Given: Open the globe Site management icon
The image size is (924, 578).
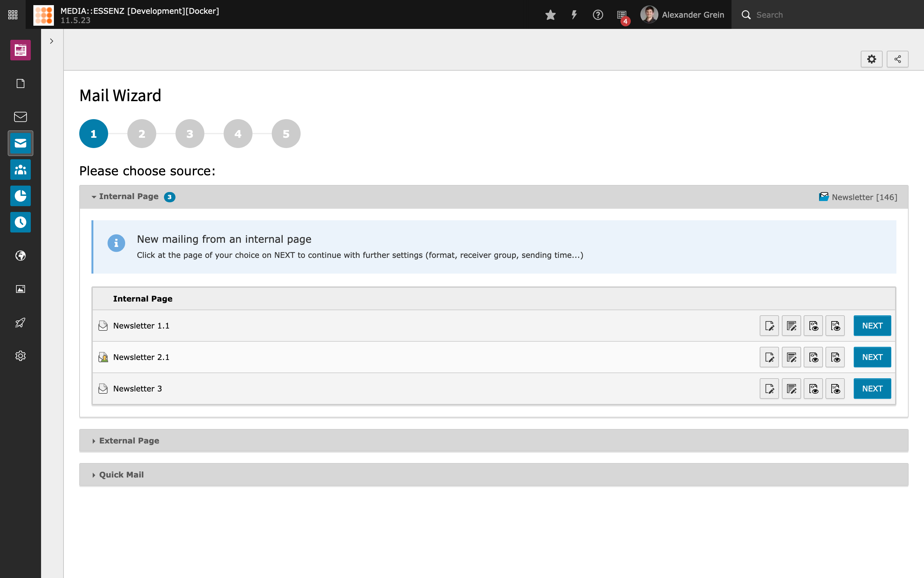Looking at the screenshot, I should (21, 255).
